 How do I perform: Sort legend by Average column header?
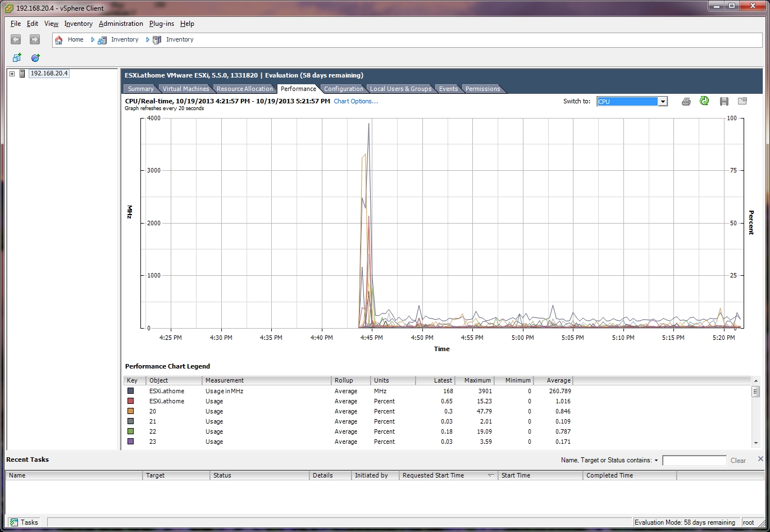coord(553,380)
